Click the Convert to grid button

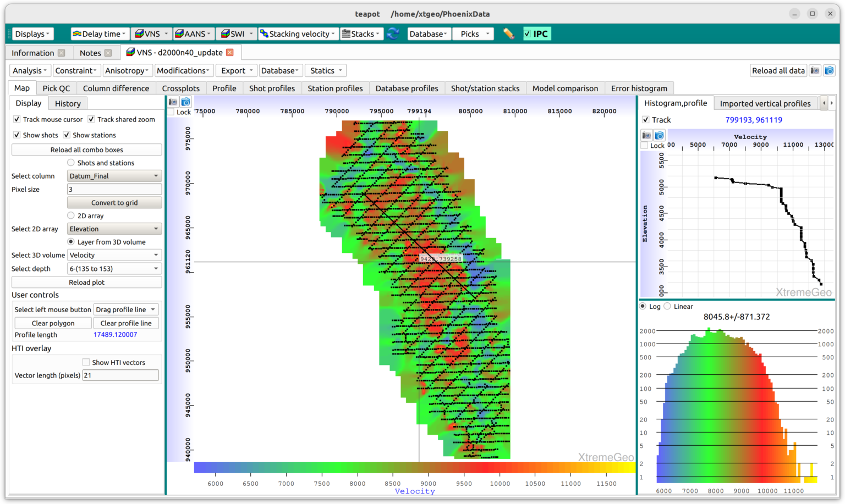[x=114, y=202]
